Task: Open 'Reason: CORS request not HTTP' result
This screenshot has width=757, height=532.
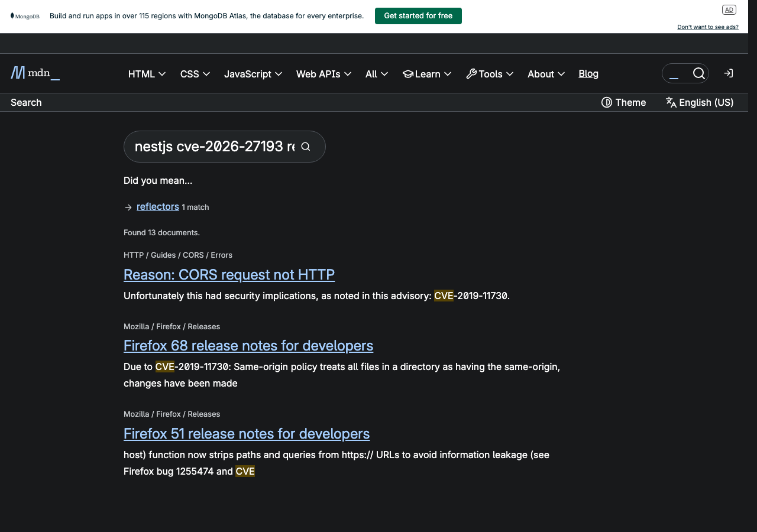Action: (x=229, y=274)
